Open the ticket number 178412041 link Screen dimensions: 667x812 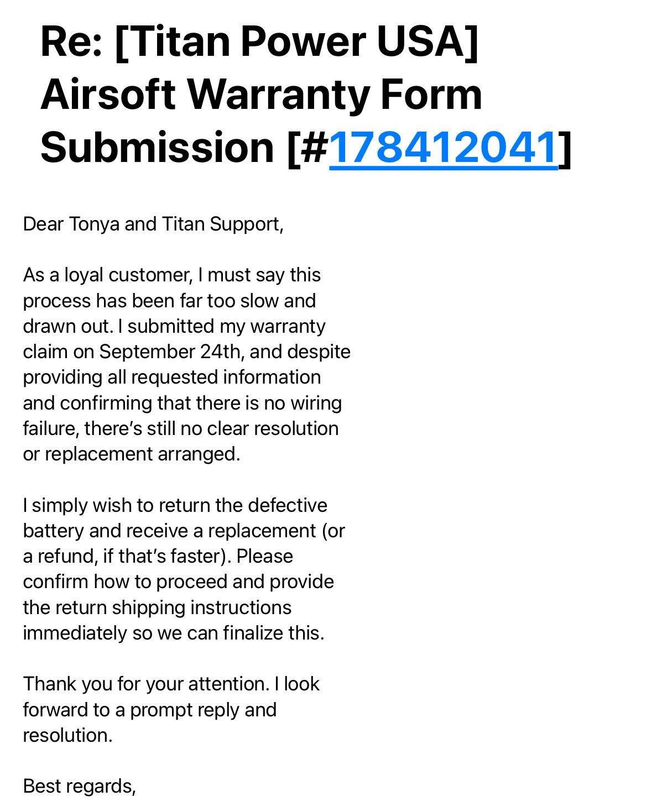[443, 148]
